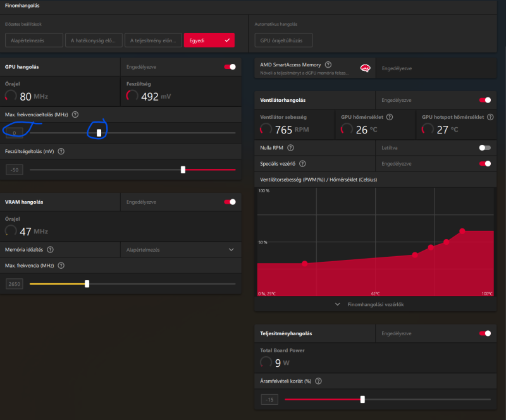
Task: Click the Feszültség 492 mV gauge
Action: [x=132, y=96]
